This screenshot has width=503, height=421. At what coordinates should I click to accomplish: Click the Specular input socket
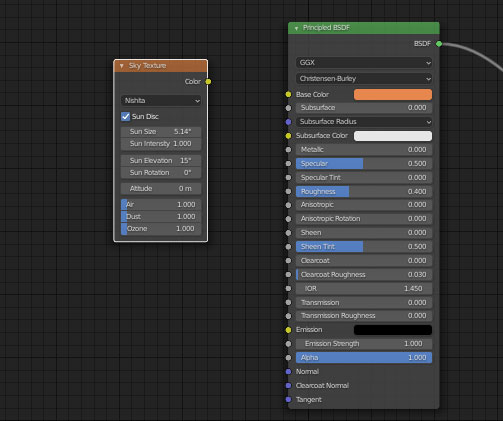288,164
